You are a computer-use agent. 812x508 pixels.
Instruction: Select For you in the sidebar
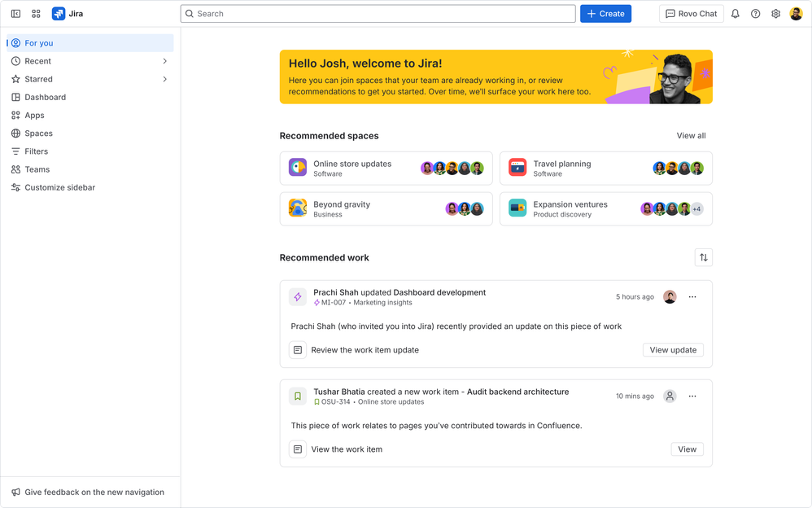click(x=90, y=43)
